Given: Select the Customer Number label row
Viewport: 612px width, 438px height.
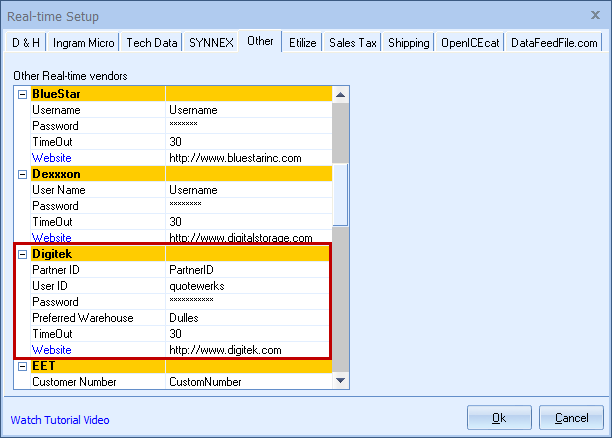Looking at the screenshot, I should tap(98, 382).
